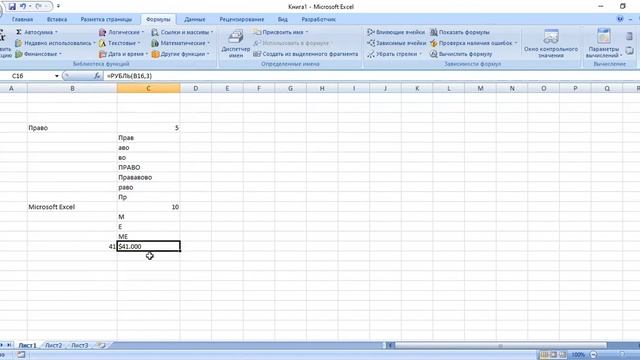Click horizontal scrollbar thumb

pos(500,346)
